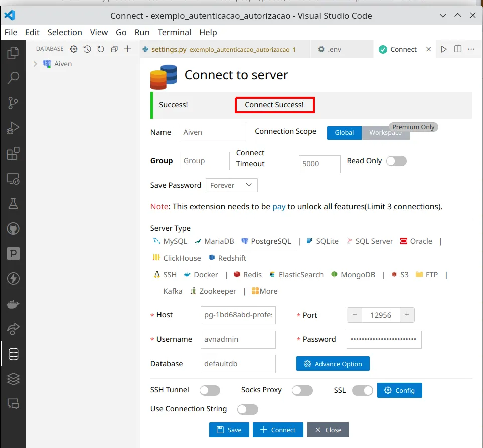
Task: Open the Search view in activity bar
Action: (x=13, y=78)
